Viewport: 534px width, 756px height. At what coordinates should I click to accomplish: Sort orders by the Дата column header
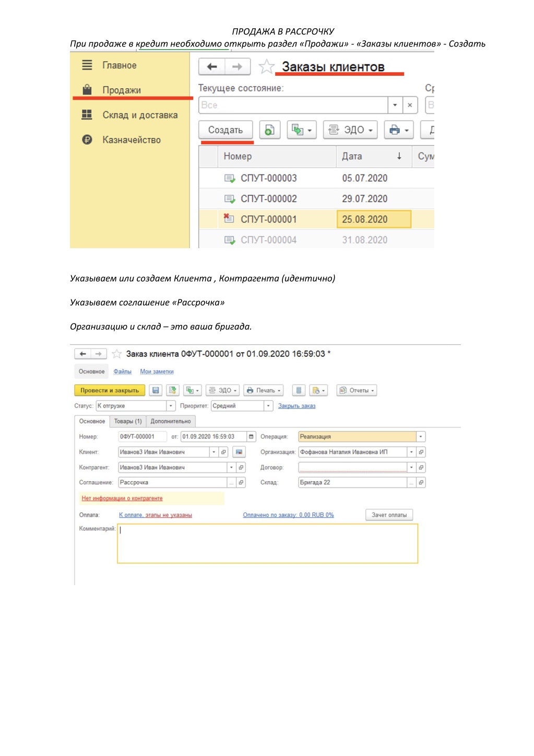click(374, 156)
